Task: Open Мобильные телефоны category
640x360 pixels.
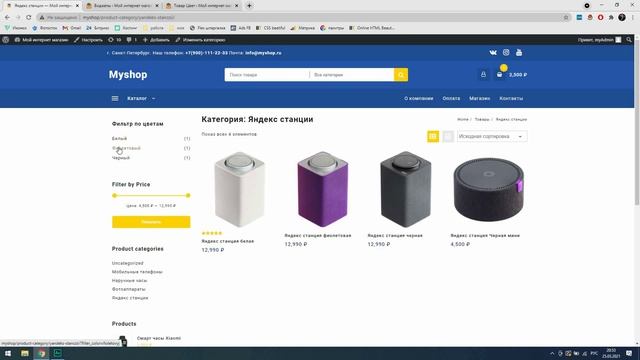Action: click(x=137, y=272)
